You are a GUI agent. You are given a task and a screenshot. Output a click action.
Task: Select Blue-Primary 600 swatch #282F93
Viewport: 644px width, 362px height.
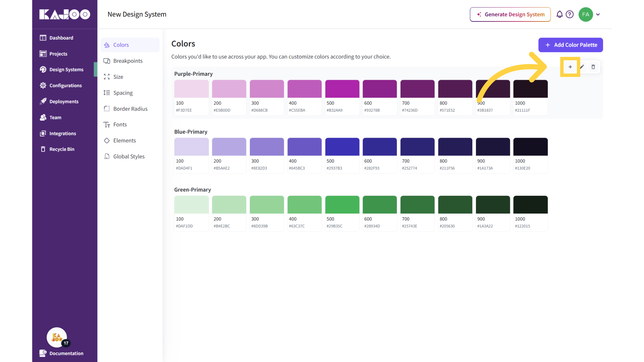click(x=380, y=156)
